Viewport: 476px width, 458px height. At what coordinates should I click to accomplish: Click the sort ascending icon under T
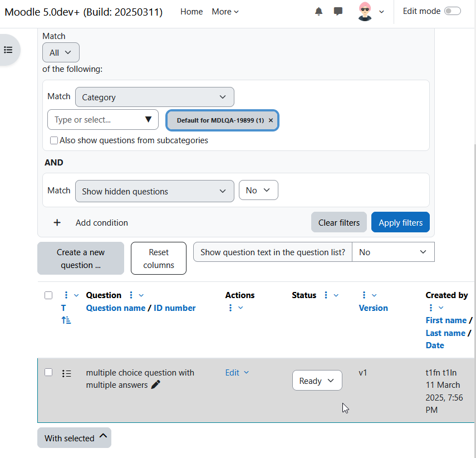coord(66,320)
